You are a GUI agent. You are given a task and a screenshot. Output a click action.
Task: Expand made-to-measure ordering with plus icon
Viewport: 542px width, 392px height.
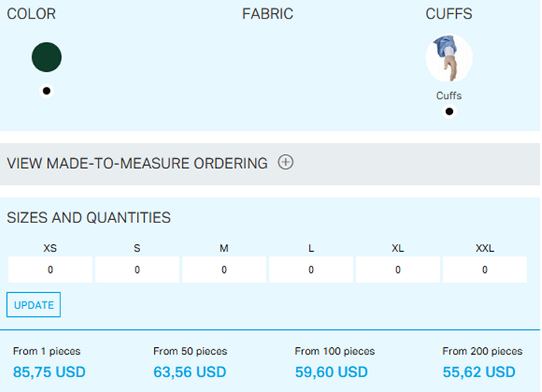pyautogui.click(x=286, y=163)
